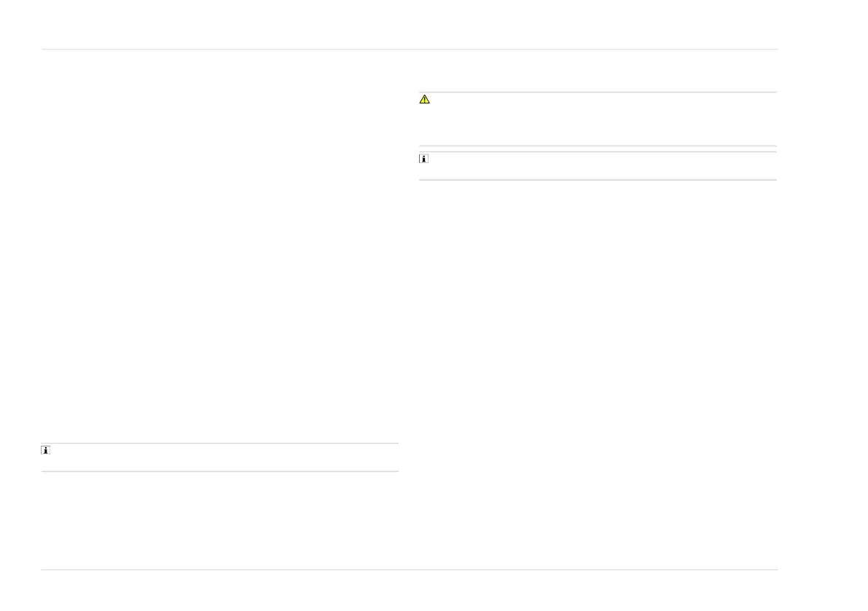Click the info icon below the warning box
This screenshot has height=611, width=868.
(x=423, y=159)
